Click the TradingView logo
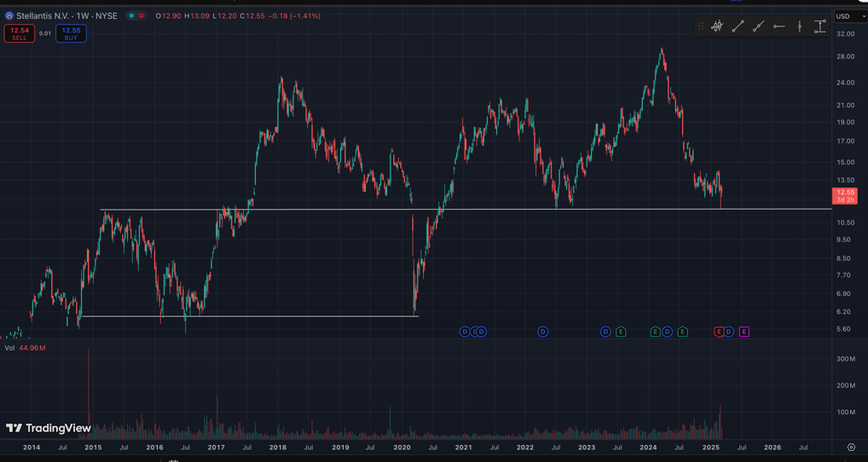Viewport: 868px width, 462px height. point(49,428)
